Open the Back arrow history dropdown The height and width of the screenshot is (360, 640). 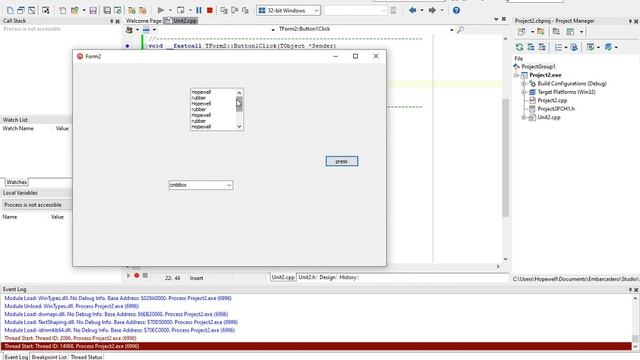[422, 10]
